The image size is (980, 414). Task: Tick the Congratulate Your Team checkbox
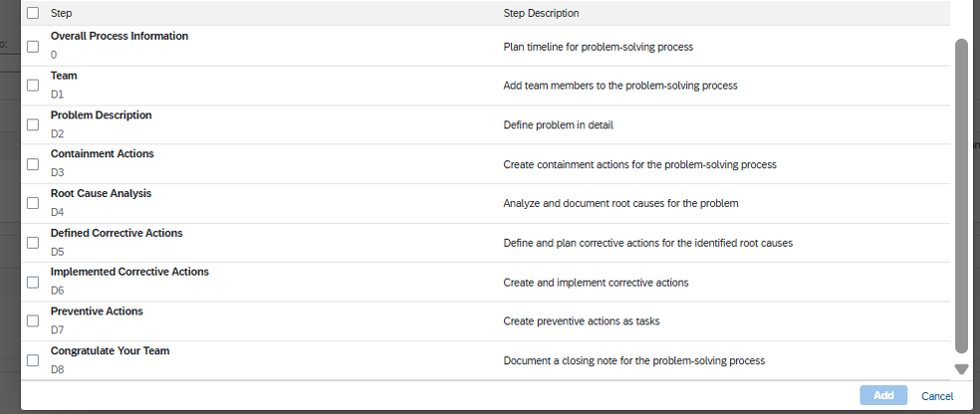[x=33, y=360]
